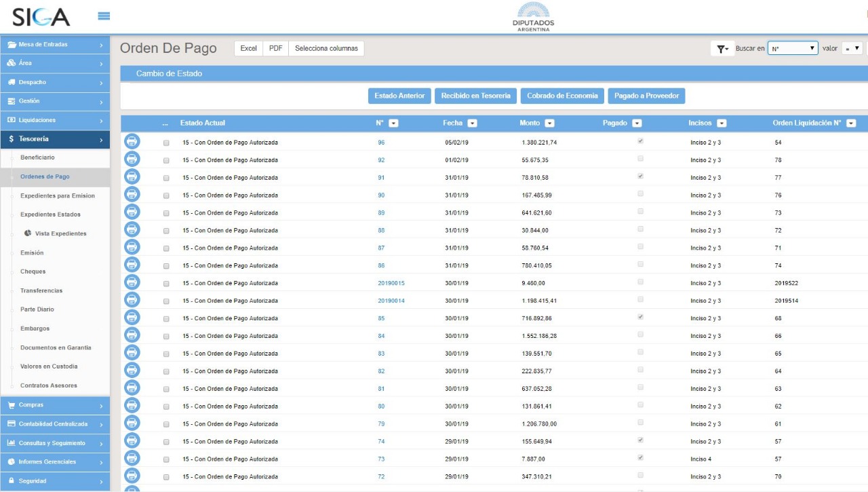This screenshot has height=492, width=868.
Task: Click Recibido en Tesorería button
Action: [476, 96]
